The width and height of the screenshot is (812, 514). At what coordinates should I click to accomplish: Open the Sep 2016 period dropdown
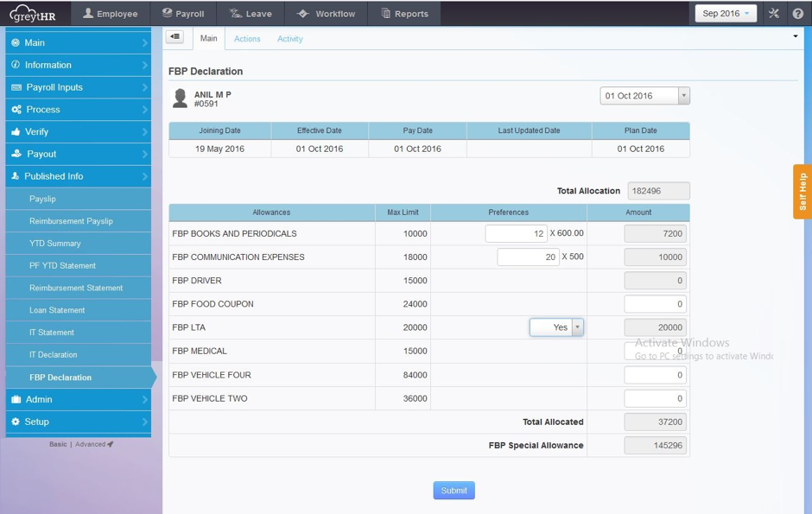[726, 14]
